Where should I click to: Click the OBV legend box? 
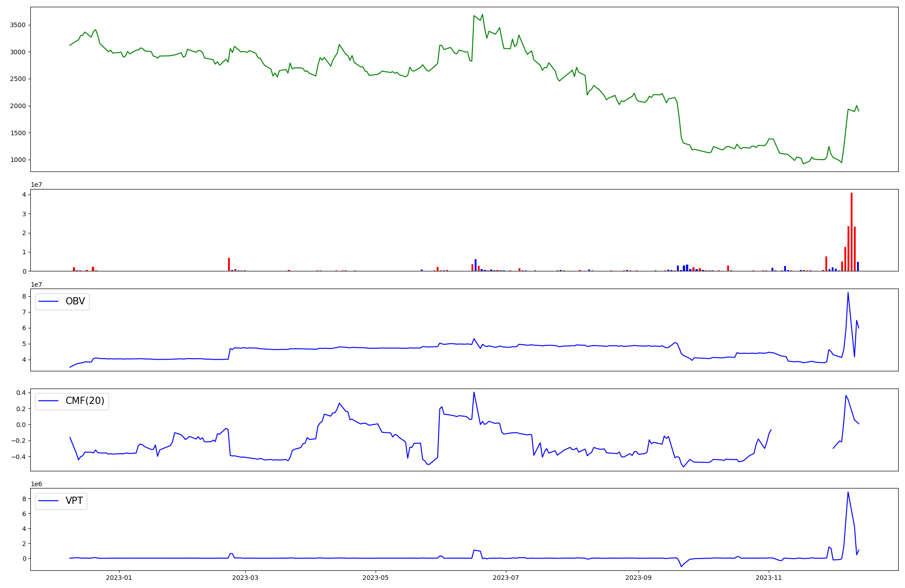(x=62, y=302)
